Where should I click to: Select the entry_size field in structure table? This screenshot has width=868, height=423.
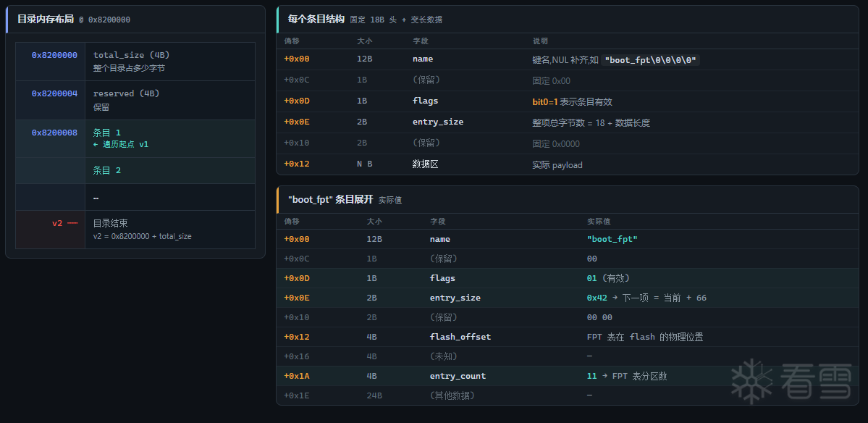(x=438, y=122)
